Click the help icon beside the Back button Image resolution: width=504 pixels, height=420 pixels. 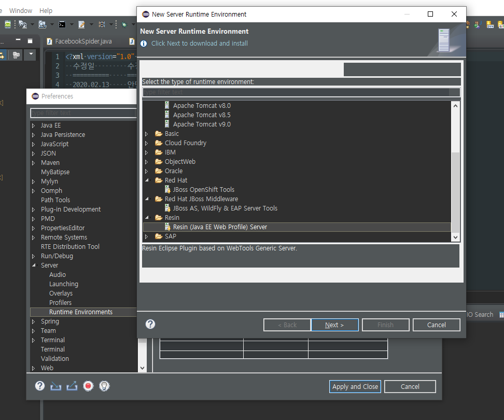pyautogui.click(x=150, y=324)
